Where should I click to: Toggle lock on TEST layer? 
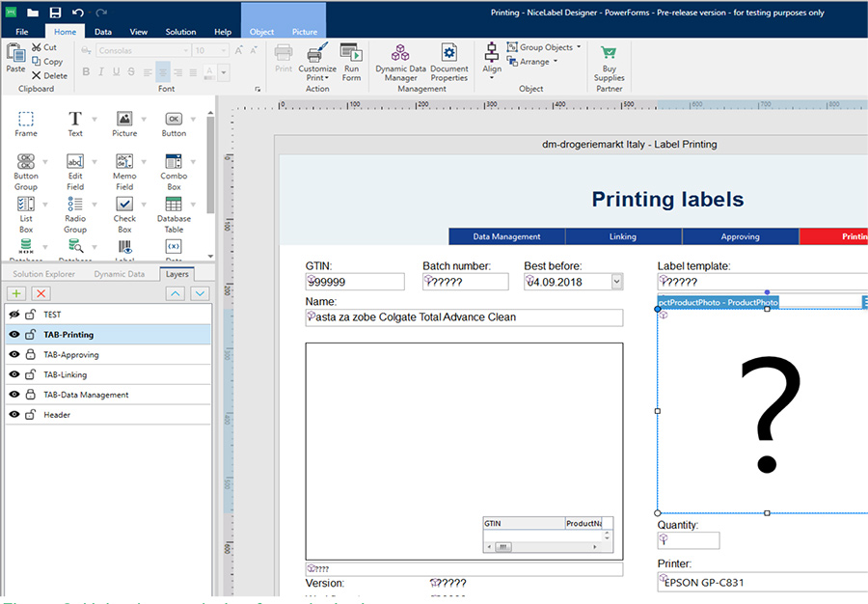tap(31, 315)
